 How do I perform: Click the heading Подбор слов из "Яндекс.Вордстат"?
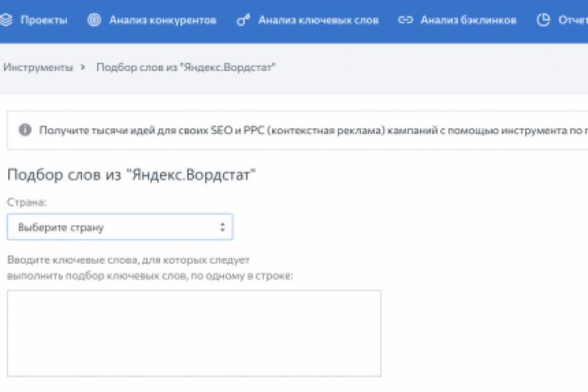click(x=131, y=175)
